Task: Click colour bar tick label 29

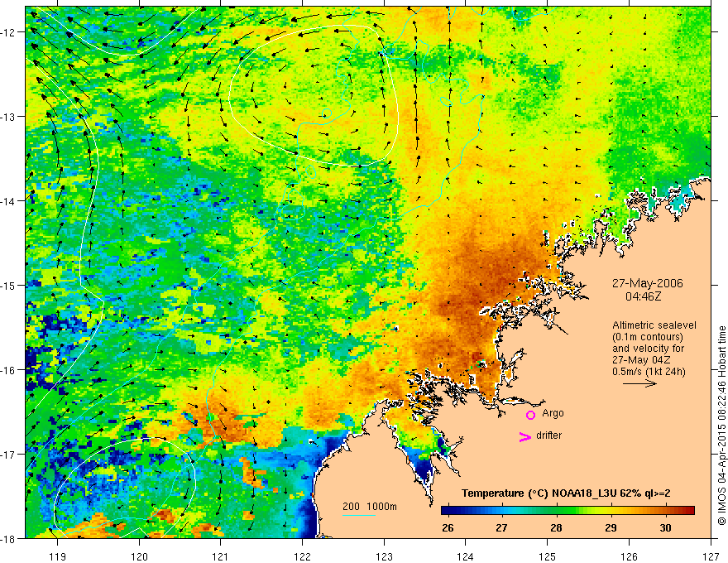Action: click(x=611, y=528)
